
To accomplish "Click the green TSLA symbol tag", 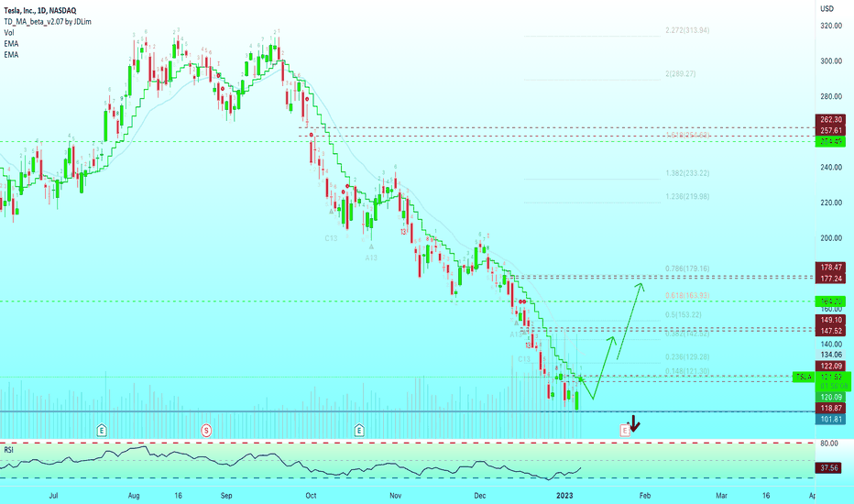I will tap(804, 377).
